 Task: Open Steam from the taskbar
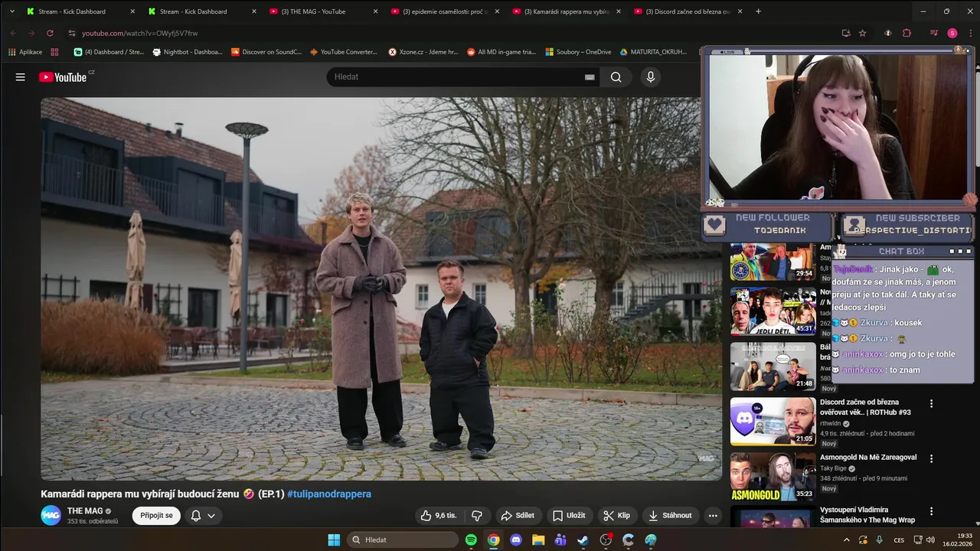click(x=583, y=540)
